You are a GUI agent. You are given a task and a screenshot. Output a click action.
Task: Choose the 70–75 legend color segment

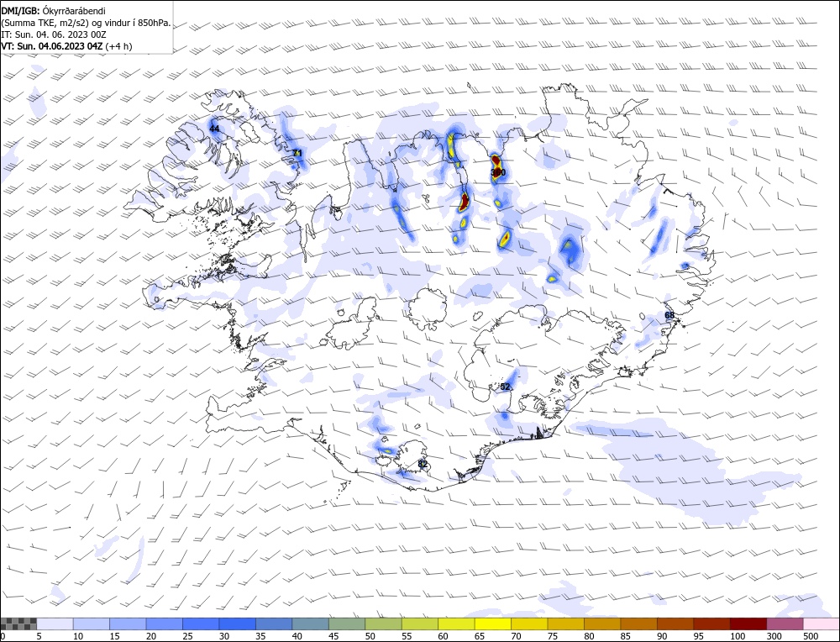pos(529,624)
